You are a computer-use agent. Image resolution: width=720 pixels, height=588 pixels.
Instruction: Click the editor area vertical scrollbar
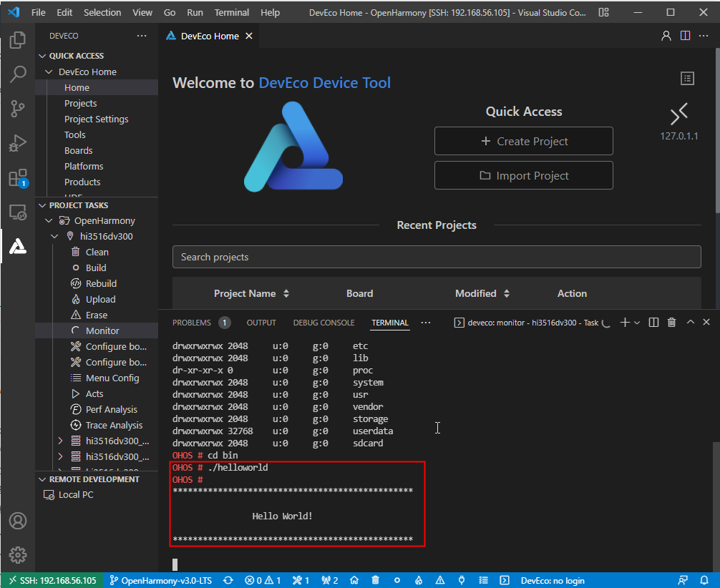click(717, 131)
